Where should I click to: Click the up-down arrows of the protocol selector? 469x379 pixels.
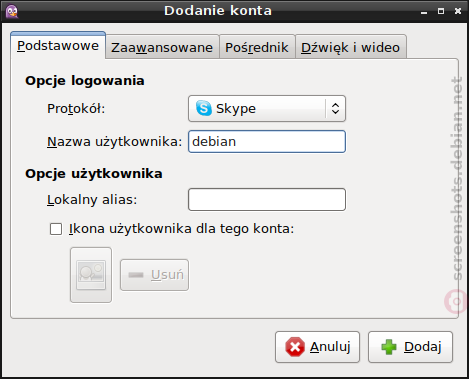coord(335,108)
